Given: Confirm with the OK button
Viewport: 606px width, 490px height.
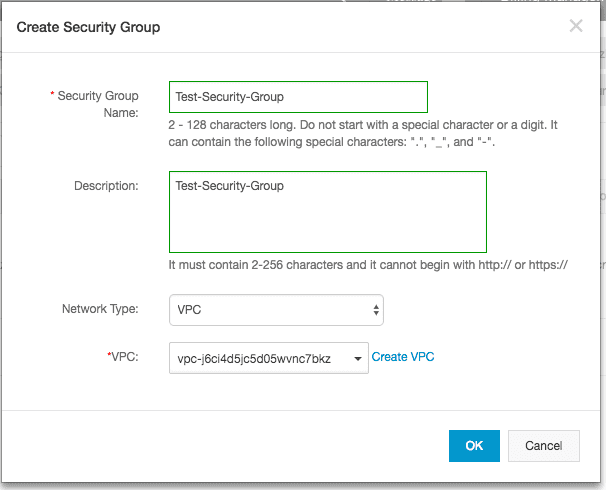Looking at the screenshot, I should click(x=474, y=446).
